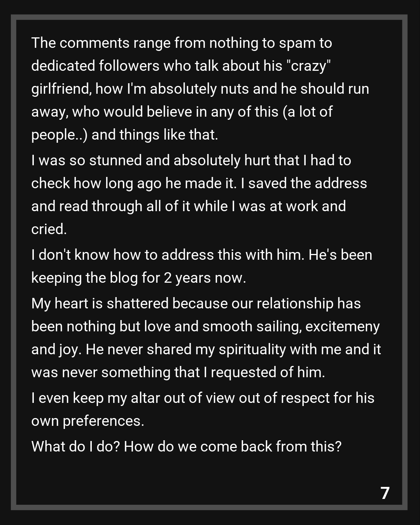The width and height of the screenshot is (420, 525).
Task: Click the line starting "The comments range"
Action: (x=181, y=43)
